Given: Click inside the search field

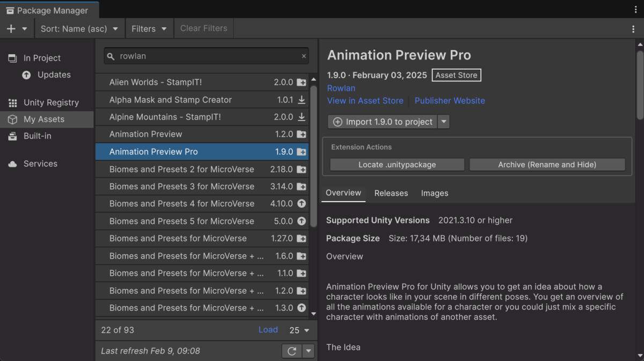Looking at the screenshot, I should [204, 56].
